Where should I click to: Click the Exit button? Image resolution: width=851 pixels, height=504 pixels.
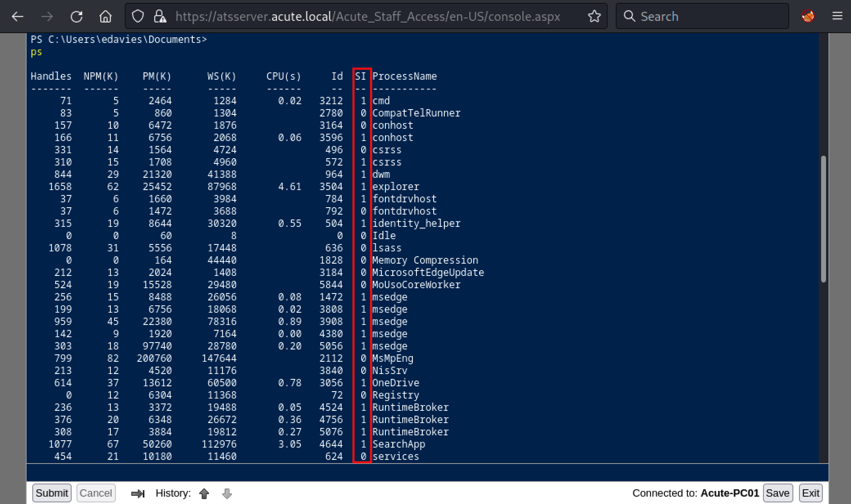pyautogui.click(x=810, y=493)
